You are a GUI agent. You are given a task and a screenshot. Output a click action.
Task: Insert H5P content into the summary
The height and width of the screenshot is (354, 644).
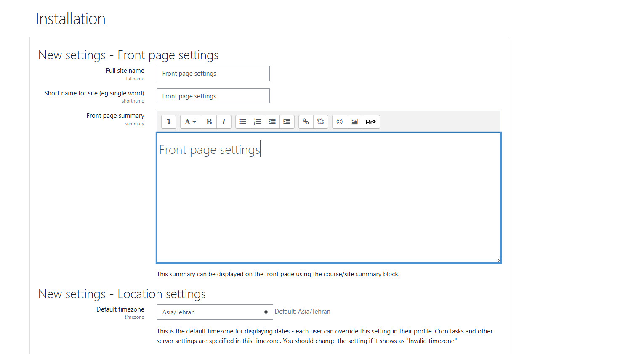(370, 122)
